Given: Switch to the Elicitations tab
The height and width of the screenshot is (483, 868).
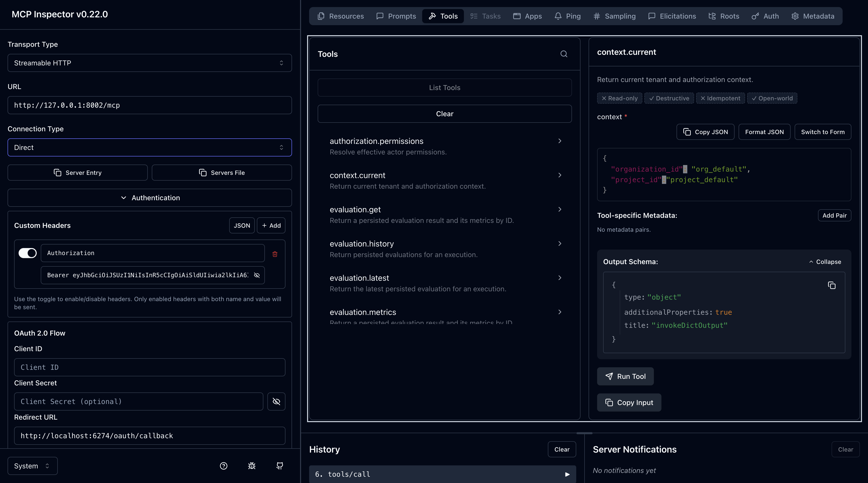Looking at the screenshot, I should 672,16.
